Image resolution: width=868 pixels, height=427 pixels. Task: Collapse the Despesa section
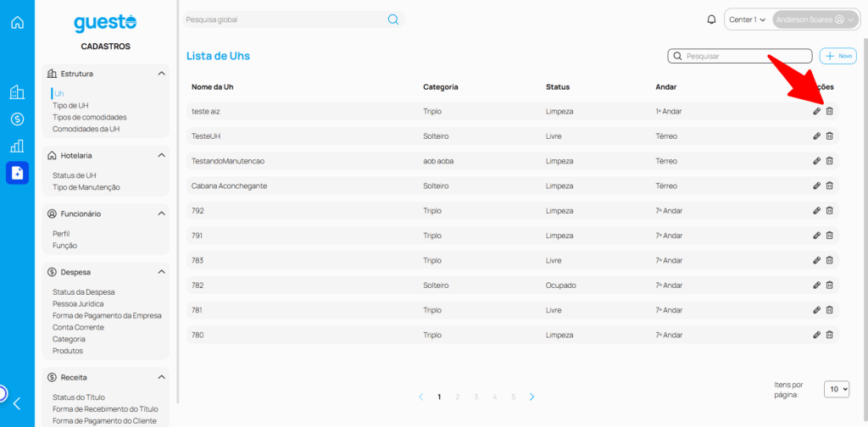[x=161, y=272]
